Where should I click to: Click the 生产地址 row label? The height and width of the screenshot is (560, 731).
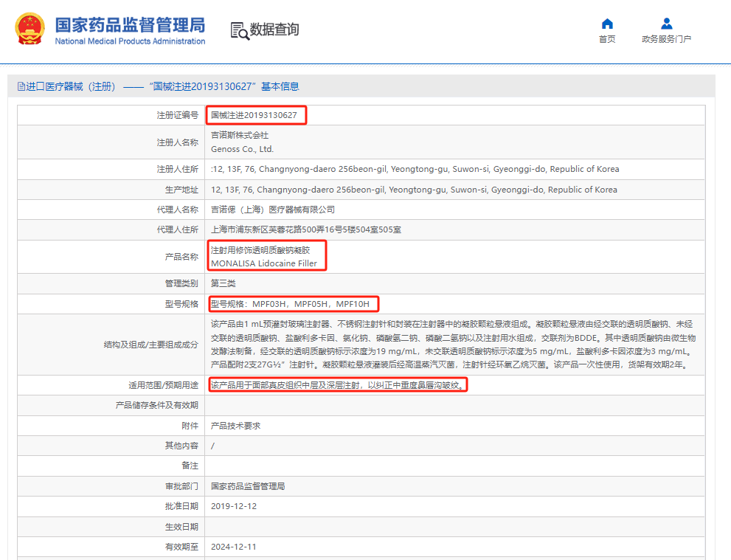(x=181, y=190)
